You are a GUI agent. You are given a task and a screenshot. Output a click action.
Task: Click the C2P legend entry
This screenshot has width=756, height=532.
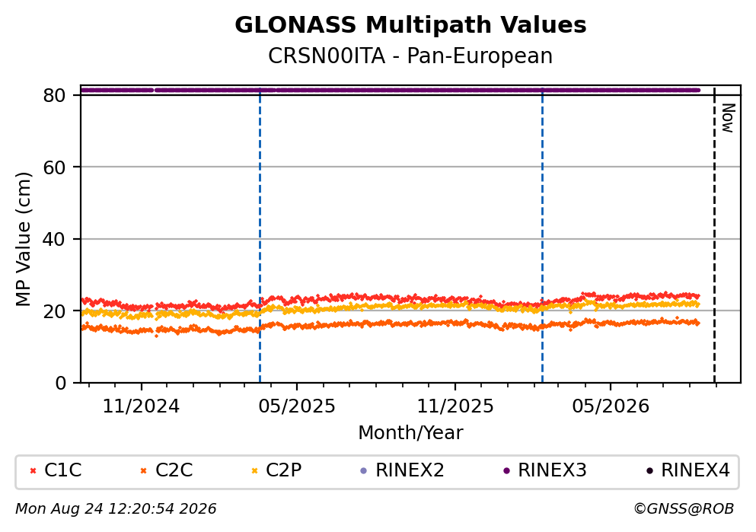(x=277, y=470)
